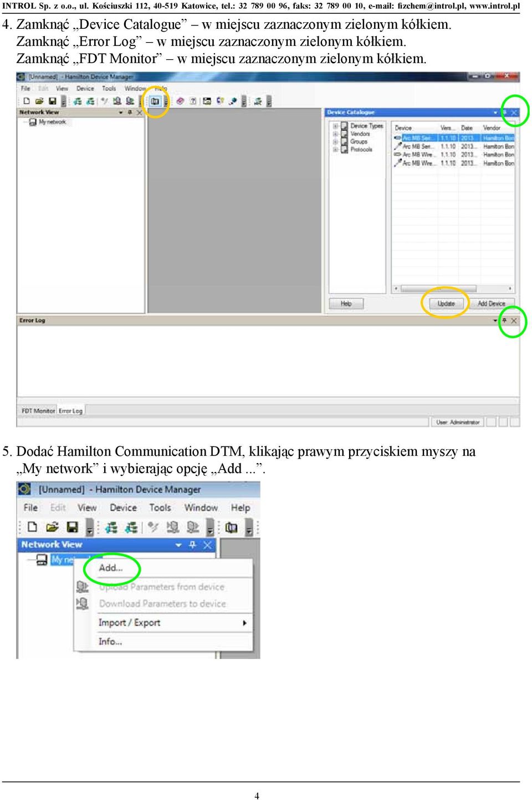Click Open folder icon in lower screenshot toolbar
This screenshot has height=800, width=532.
point(52,527)
